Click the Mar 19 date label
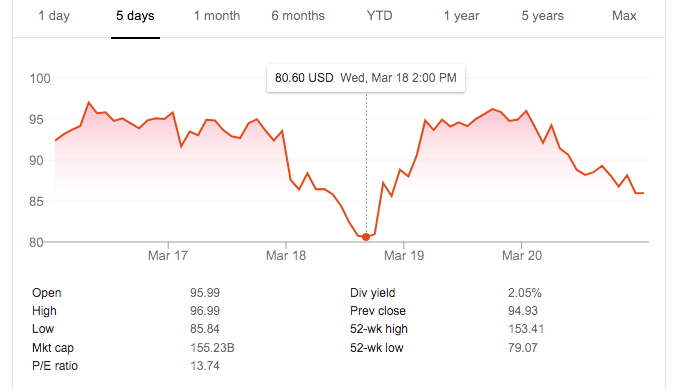This screenshot has width=677, height=389. [404, 256]
